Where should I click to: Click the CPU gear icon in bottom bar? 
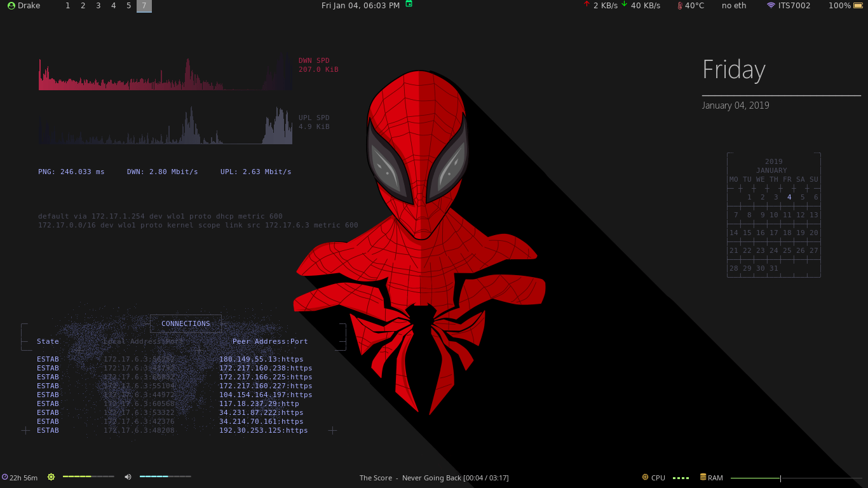point(646,477)
